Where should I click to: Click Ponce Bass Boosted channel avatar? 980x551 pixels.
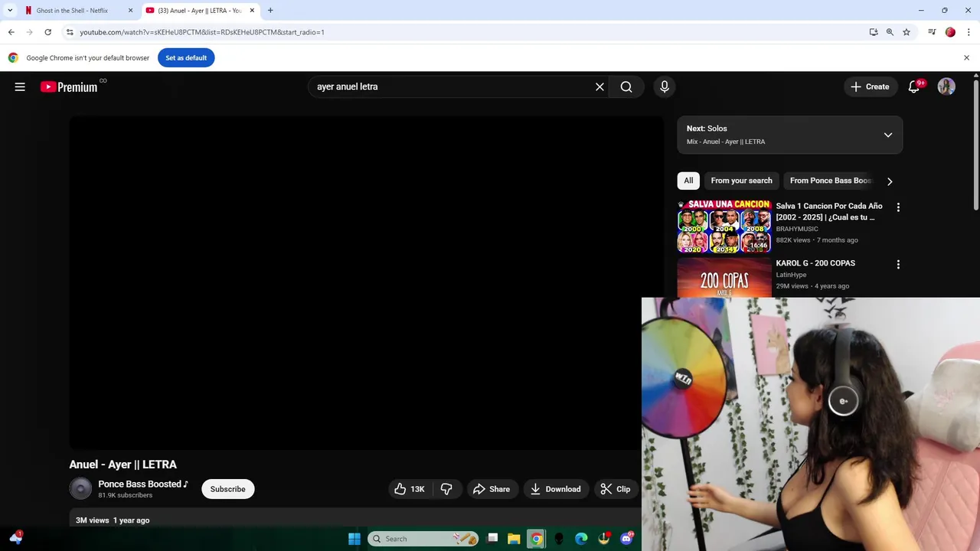tap(80, 488)
